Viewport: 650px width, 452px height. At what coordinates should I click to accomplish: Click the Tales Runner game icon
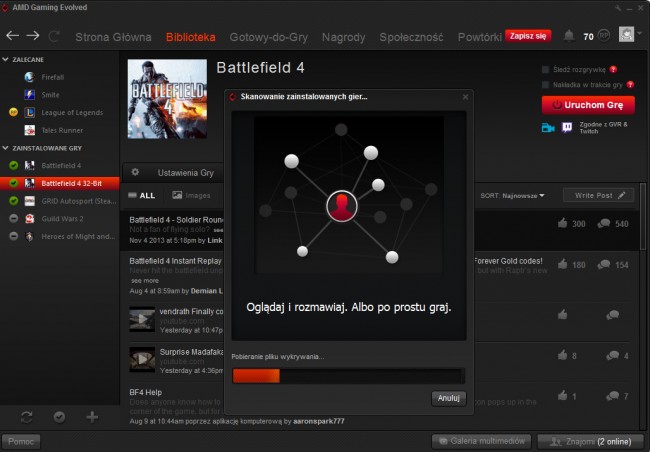coord(29,130)
